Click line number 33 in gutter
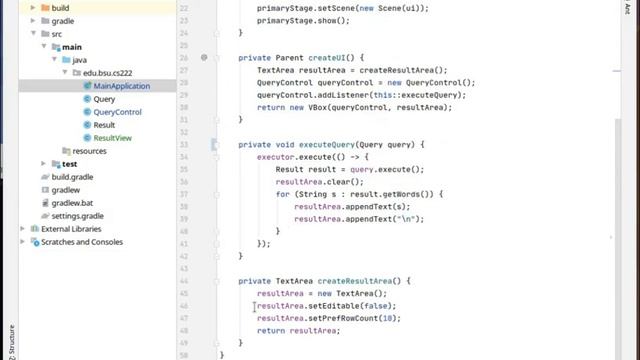This screenshot has width=640, height=360. click(184, 144)
